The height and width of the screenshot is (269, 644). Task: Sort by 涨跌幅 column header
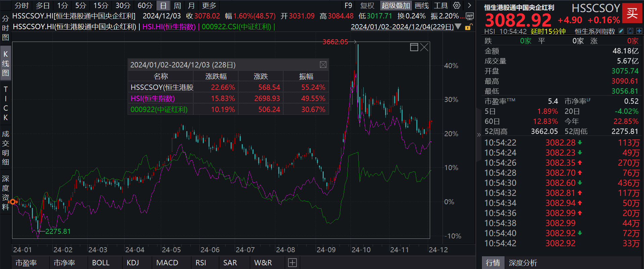tap(216, 76)
